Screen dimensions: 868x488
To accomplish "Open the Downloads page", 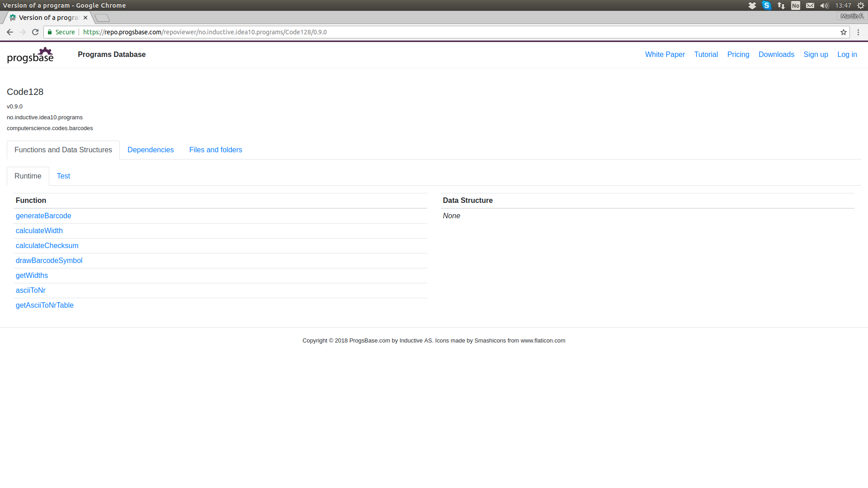I will 776,54.
